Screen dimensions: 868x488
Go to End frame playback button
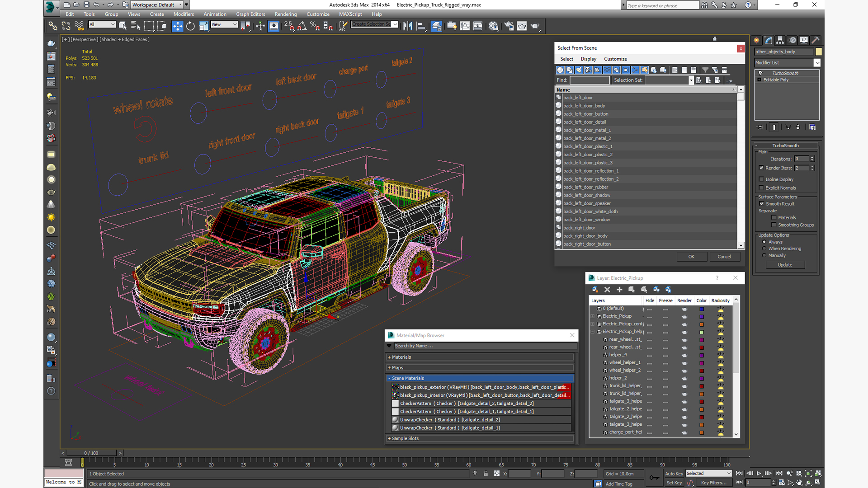779,474
